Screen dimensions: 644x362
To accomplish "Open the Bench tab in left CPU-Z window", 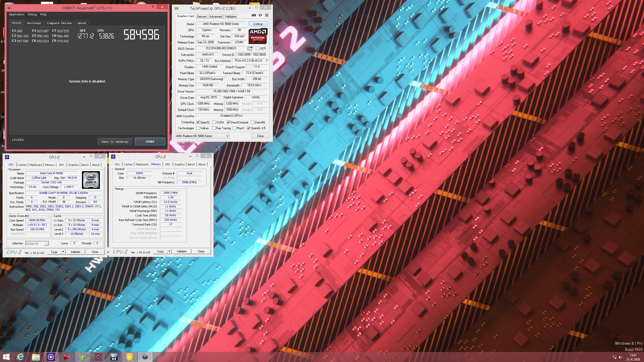I will point(85,165).
